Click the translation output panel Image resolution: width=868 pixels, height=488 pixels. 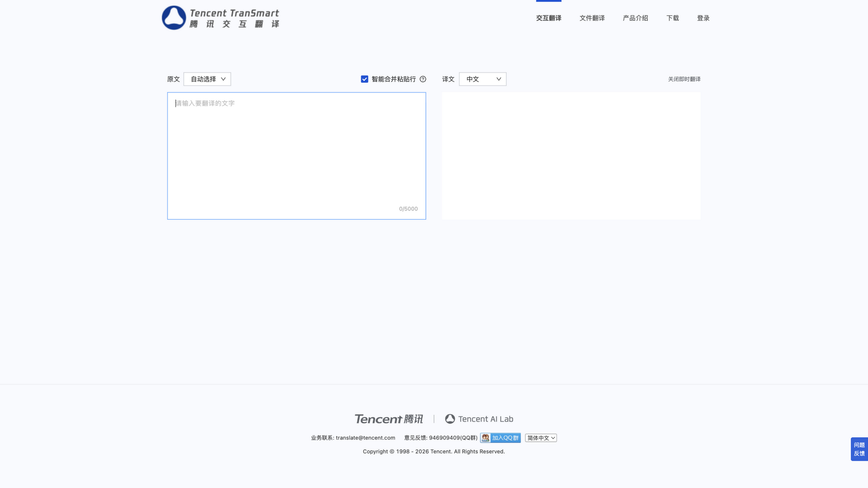pyautogui.click(x=571, y=156)
